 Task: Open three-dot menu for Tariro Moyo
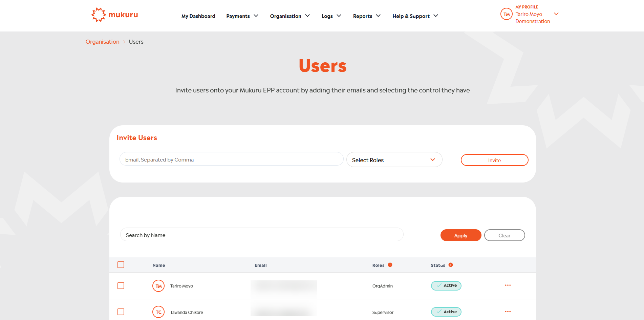(508, 285)
